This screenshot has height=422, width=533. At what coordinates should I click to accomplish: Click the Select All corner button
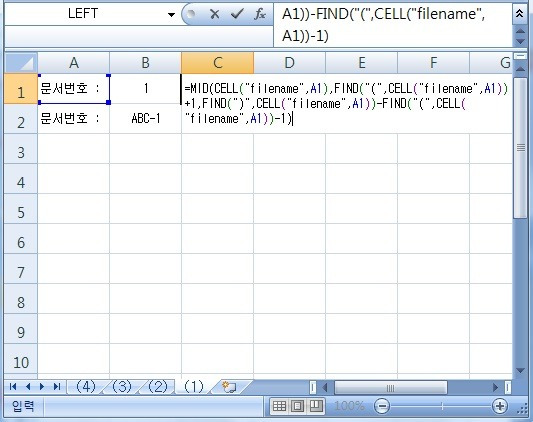[x=21, y=63]
